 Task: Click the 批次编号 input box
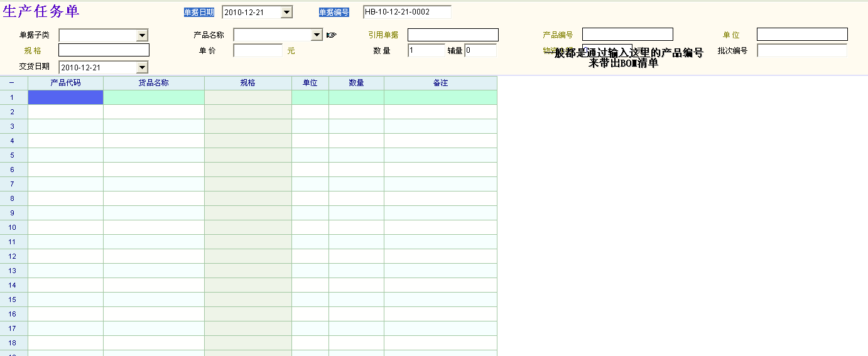[x=802, y=50]
